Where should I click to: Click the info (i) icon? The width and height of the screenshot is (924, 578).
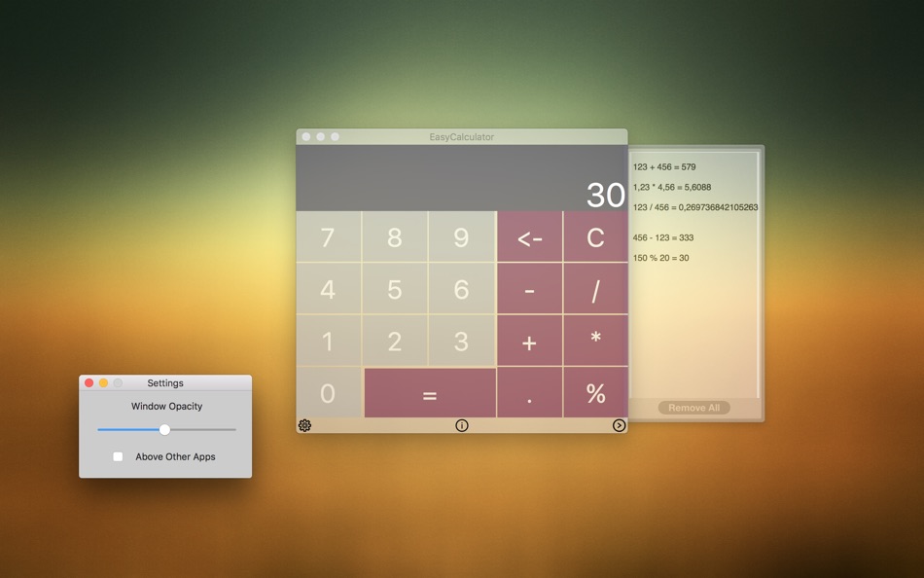tap(462, 425)
